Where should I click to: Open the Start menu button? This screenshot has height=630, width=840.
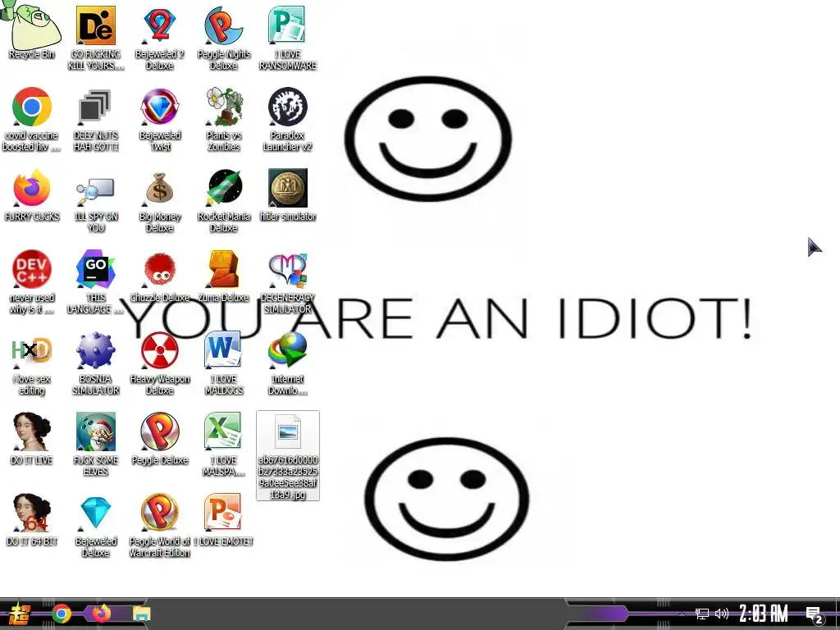coord(20,614)
